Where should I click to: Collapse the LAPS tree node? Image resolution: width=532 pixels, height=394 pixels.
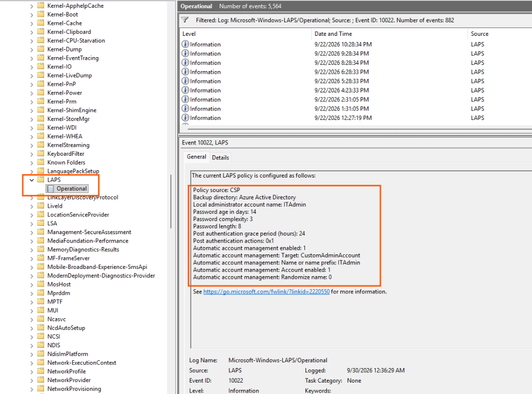coord(32,180)
